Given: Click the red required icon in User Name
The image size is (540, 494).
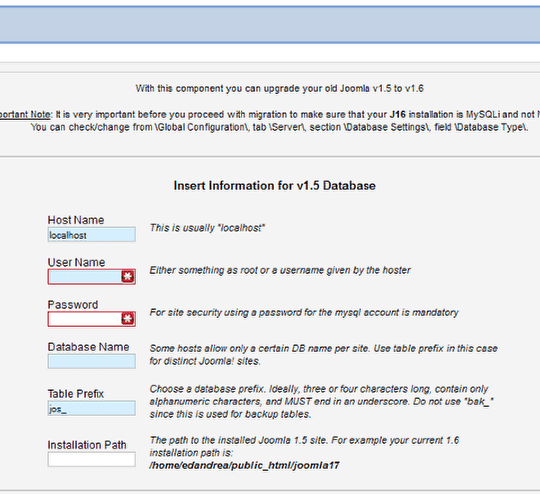Looking at the screenshot, I should [128, 277].
